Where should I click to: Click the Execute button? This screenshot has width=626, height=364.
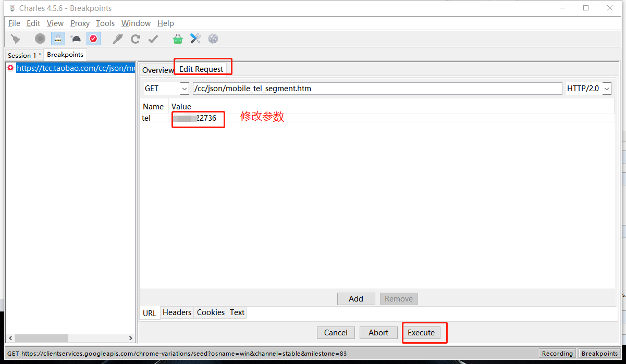[x=421, y=333]
